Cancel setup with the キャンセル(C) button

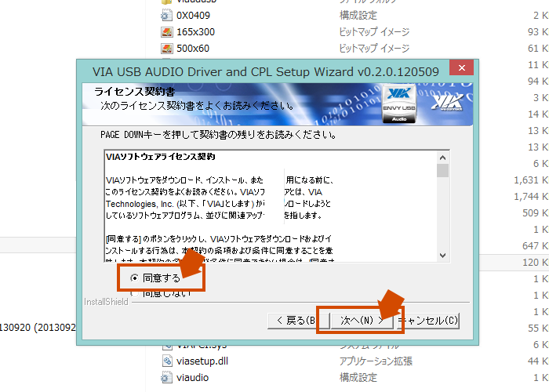coord(428,321)
